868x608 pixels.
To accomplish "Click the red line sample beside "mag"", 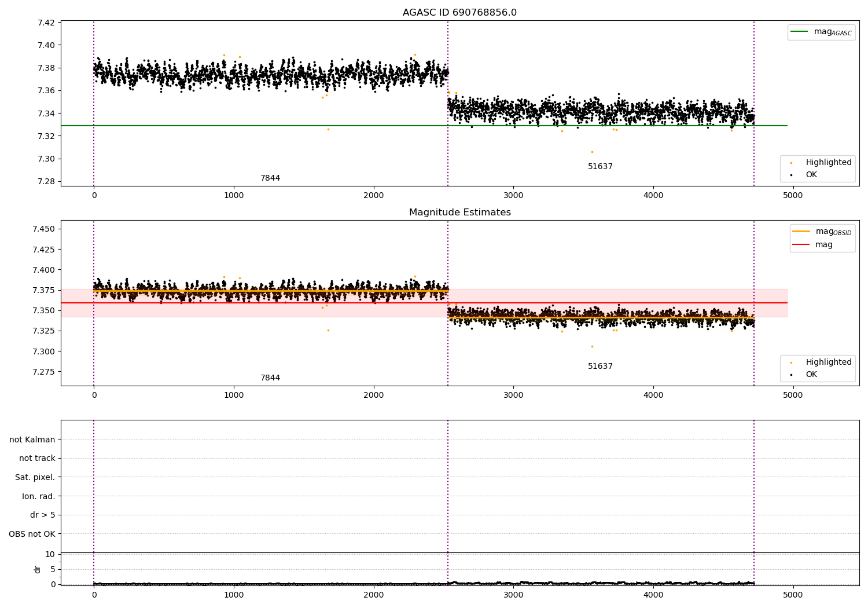I will click(801, 244).
